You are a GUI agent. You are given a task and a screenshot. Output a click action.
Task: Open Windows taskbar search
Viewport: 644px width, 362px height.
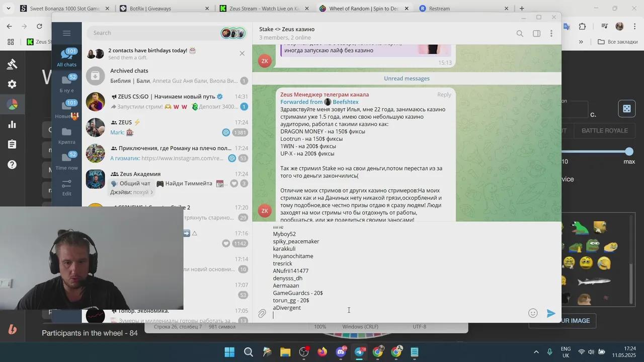[x=248, y=352]
